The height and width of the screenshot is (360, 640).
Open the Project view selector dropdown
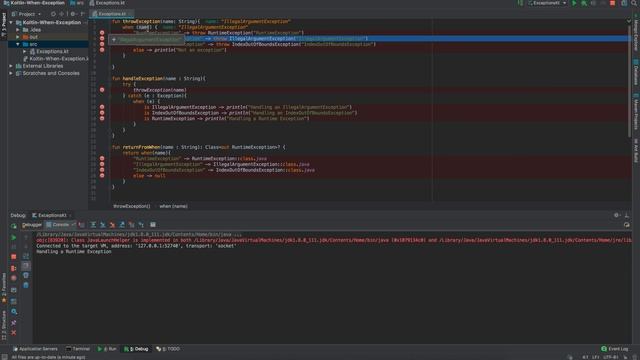[27, 14]
